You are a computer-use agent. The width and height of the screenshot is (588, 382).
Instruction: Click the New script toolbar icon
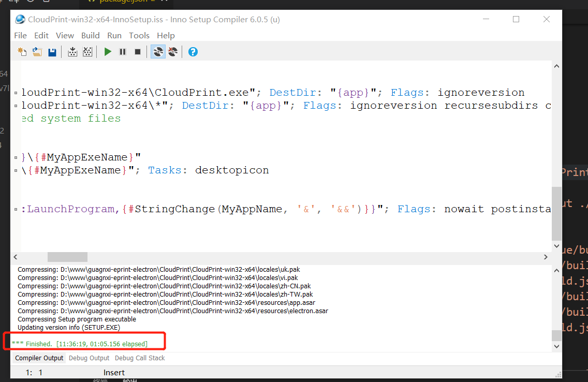(x=22, y=52)
